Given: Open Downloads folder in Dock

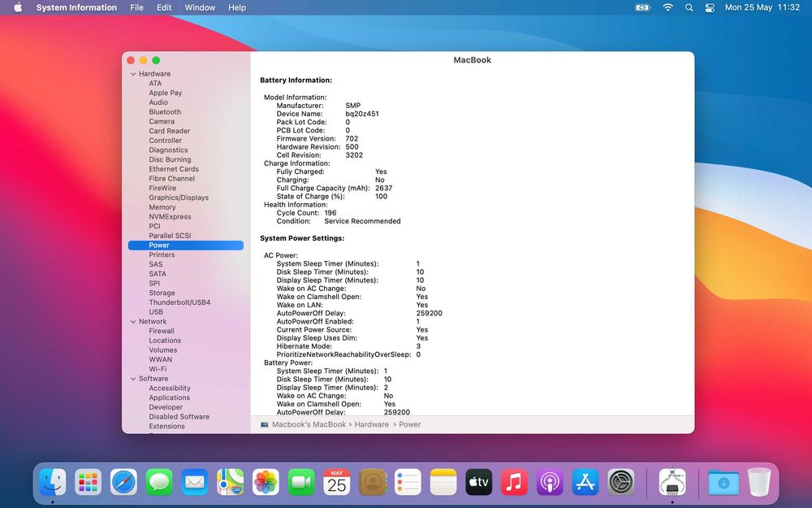Looking at the screenshot, I should (x=723, y=482).
